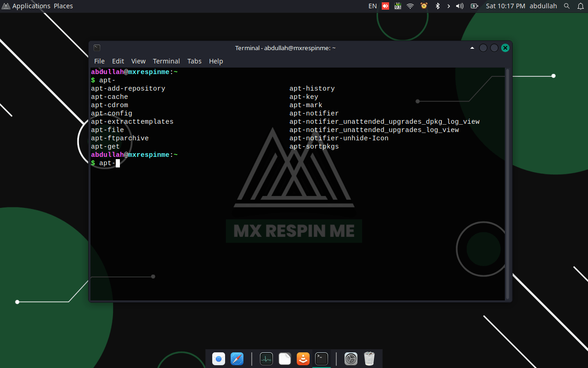Open the Tabs menu
This screenshot has height=368, width=588.
[194, 61]
